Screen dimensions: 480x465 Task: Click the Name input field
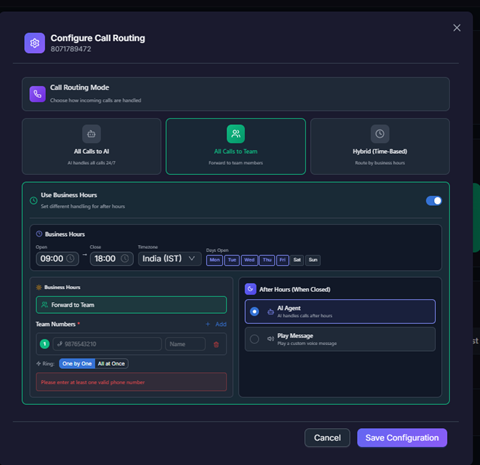(185, 344)
